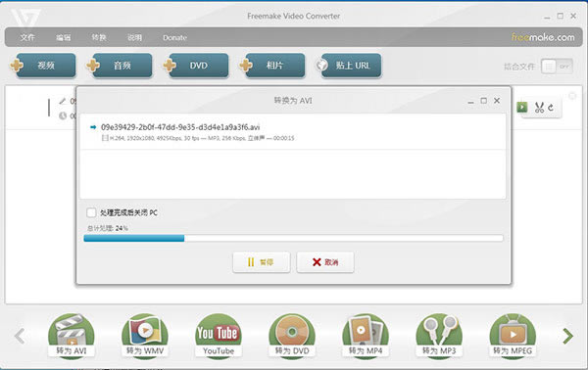Click the conversion progress bar
Image resolution: width=588 pixels, height=370 pixels.
(293, 238)
